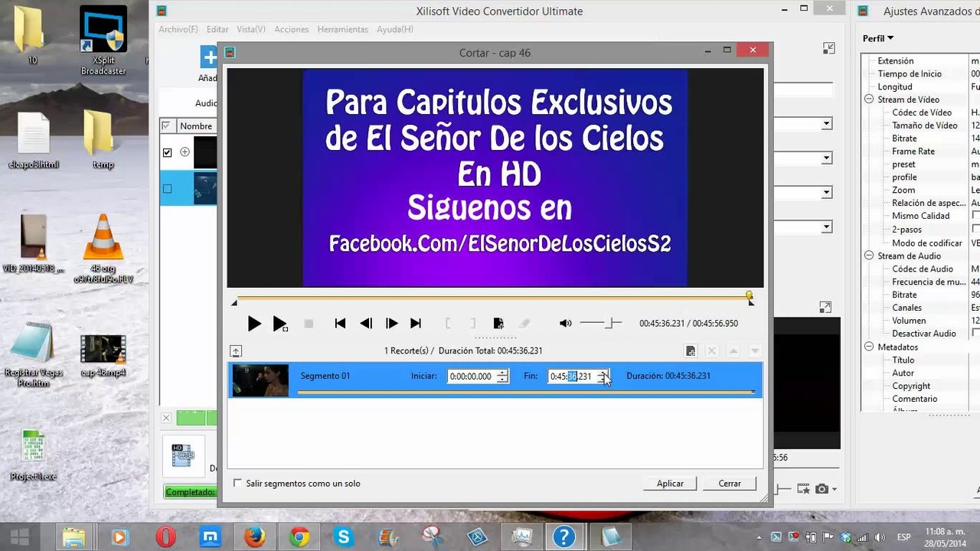Collapse the segment list with the up-arrow icon
980x551 pixels.
(236, 351)
